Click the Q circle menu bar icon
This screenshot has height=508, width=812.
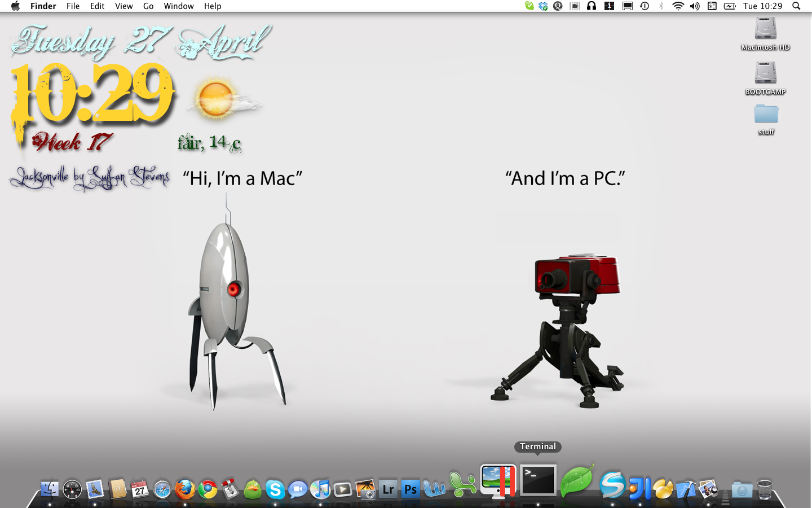[558, 6]
